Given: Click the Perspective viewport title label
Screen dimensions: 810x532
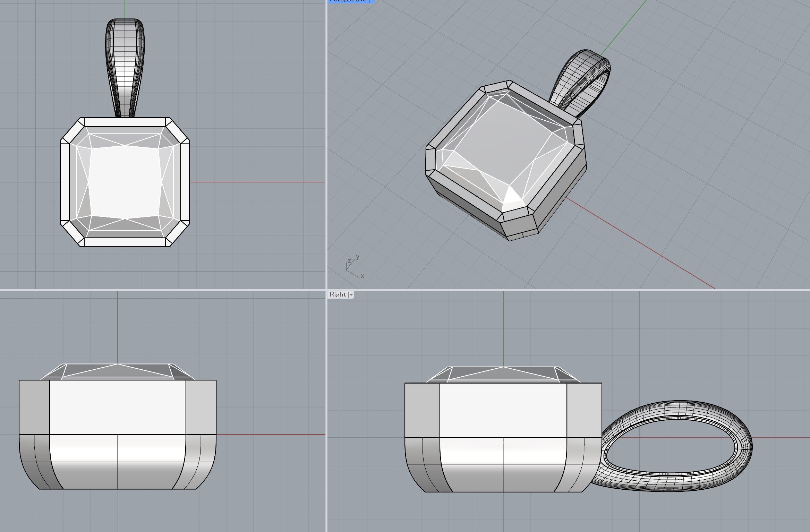Looking at the screenshot, I should (x=348, y=1).
